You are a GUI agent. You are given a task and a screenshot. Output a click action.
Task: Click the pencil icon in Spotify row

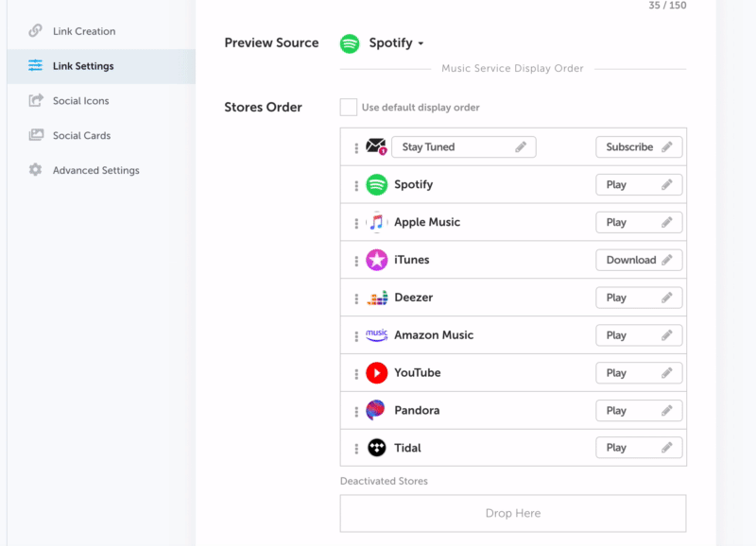667,184
